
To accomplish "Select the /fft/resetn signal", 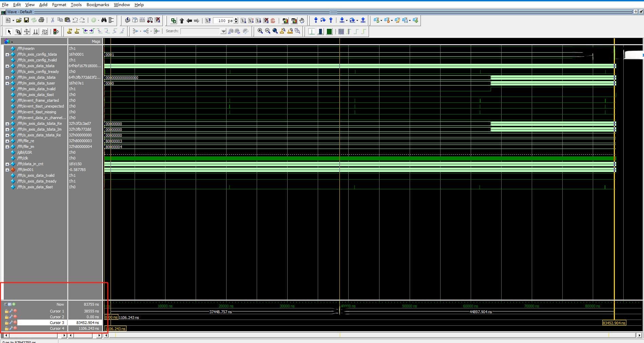I will [26, 49].
